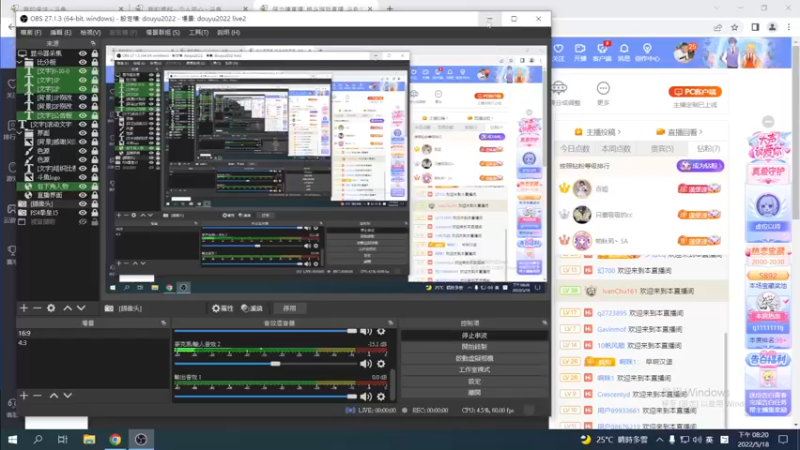The width and height of the screenshot is (800, 450).
Task: Collapse the 比分板 group arrow
Action: [x=20, y=62]
